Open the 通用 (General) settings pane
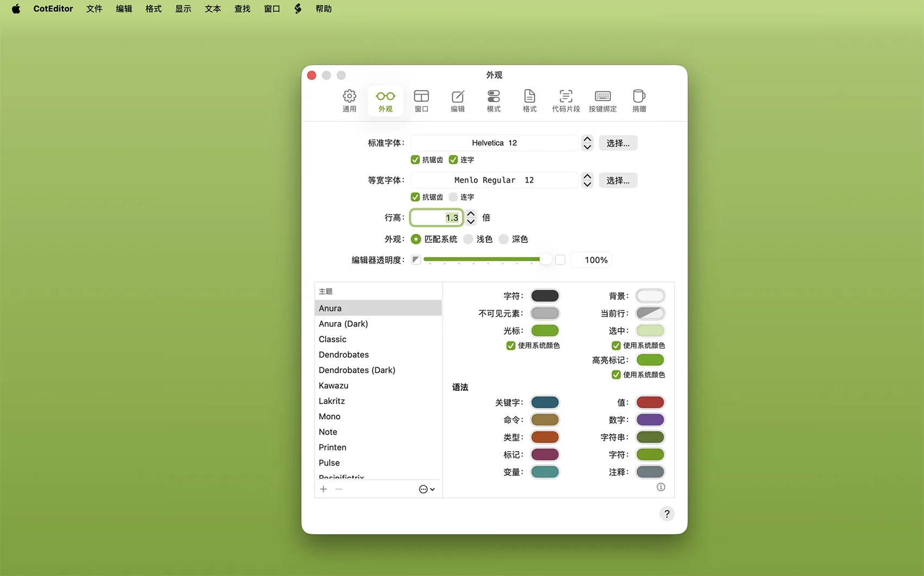The image size is (924, 576). coord(349,101)
